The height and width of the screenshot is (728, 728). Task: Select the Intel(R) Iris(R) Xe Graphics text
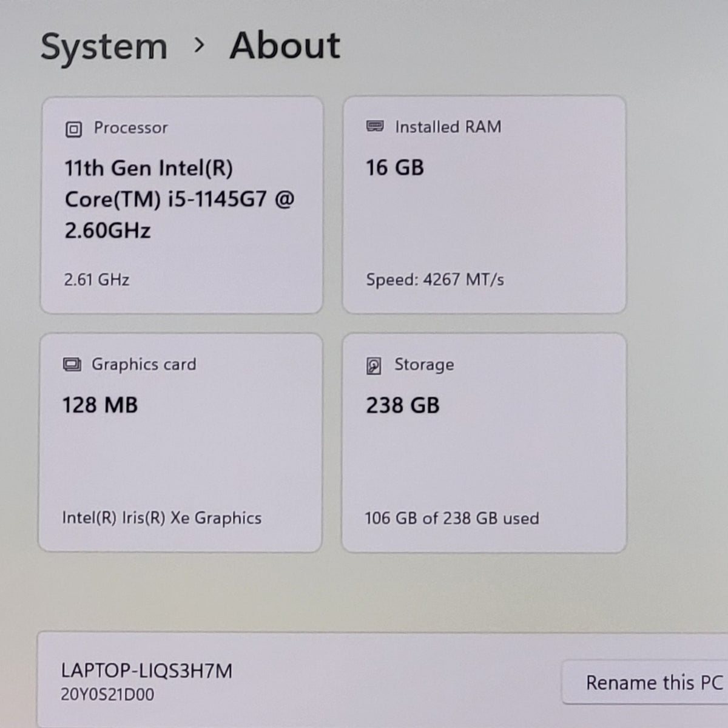pos(162,518)
